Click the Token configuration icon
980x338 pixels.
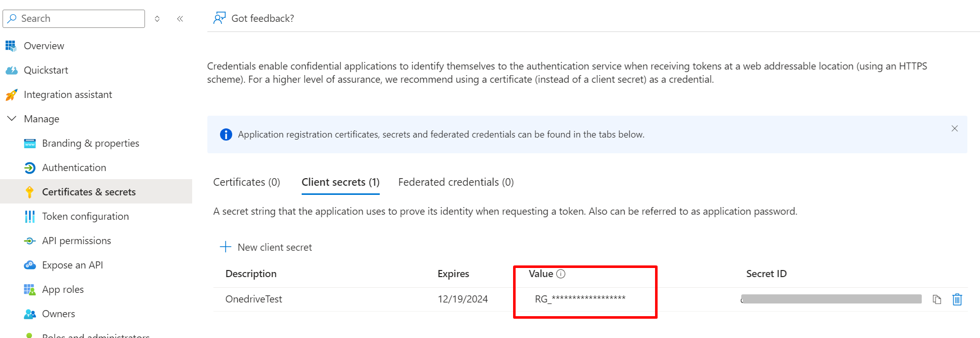(x=30, y=217)
